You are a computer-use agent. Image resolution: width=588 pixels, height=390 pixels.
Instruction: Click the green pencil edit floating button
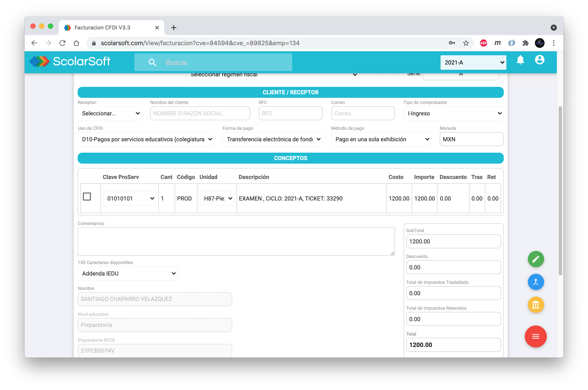click(536, 259)
